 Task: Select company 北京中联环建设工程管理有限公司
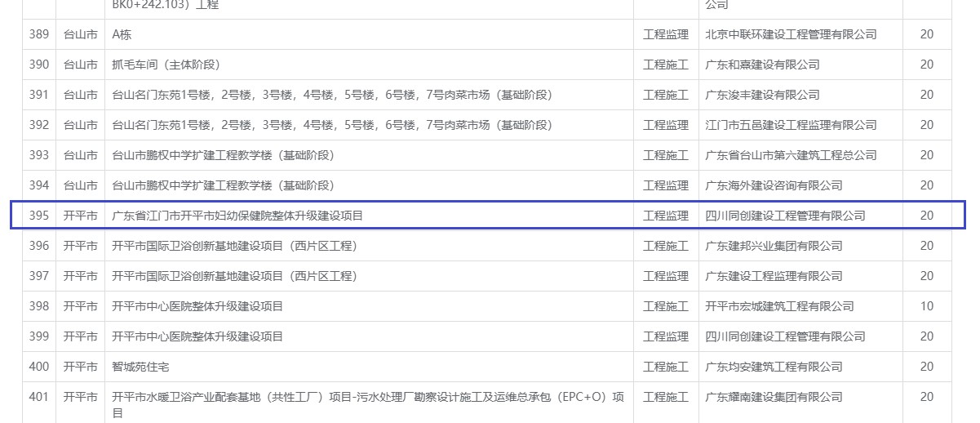coord(791,34)
